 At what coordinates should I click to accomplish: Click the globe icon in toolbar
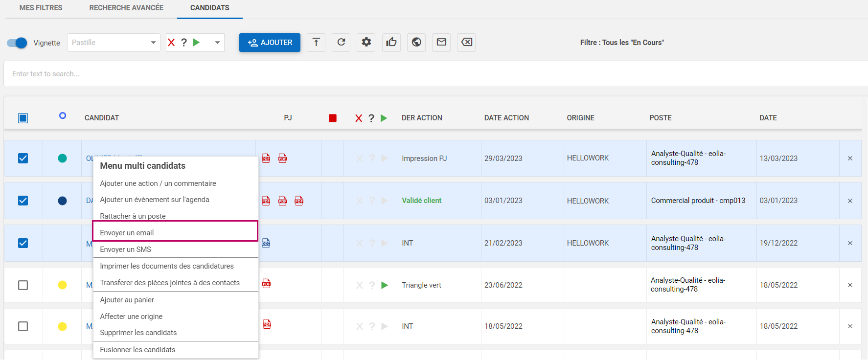click(x=416, y=43)
